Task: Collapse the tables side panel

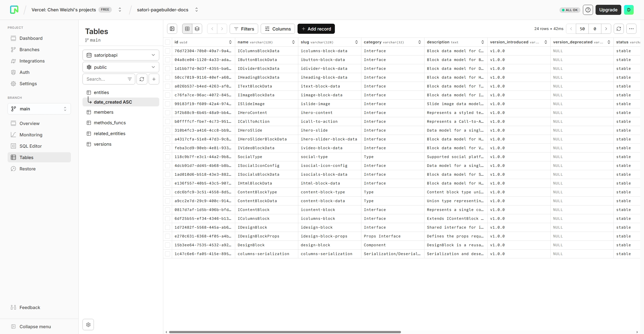Action: [x=172, y=29]
